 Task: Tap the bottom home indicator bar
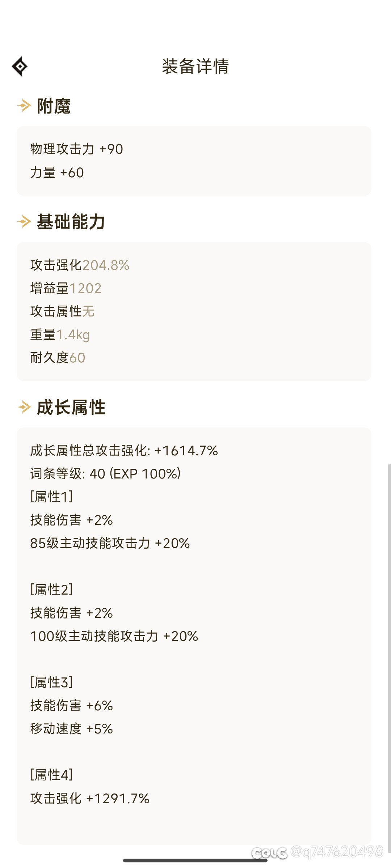[x=195, y=860]
